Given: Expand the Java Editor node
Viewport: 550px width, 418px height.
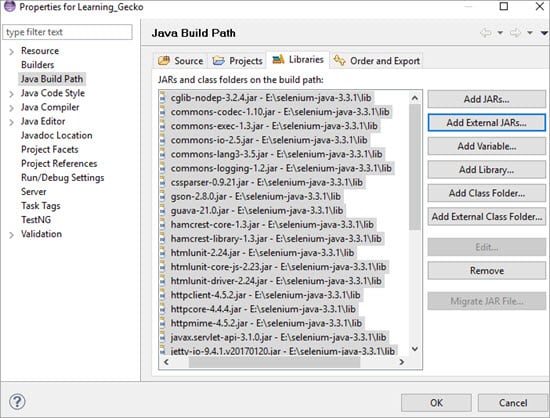Looking at the screenshot, I should click(11, 122).
